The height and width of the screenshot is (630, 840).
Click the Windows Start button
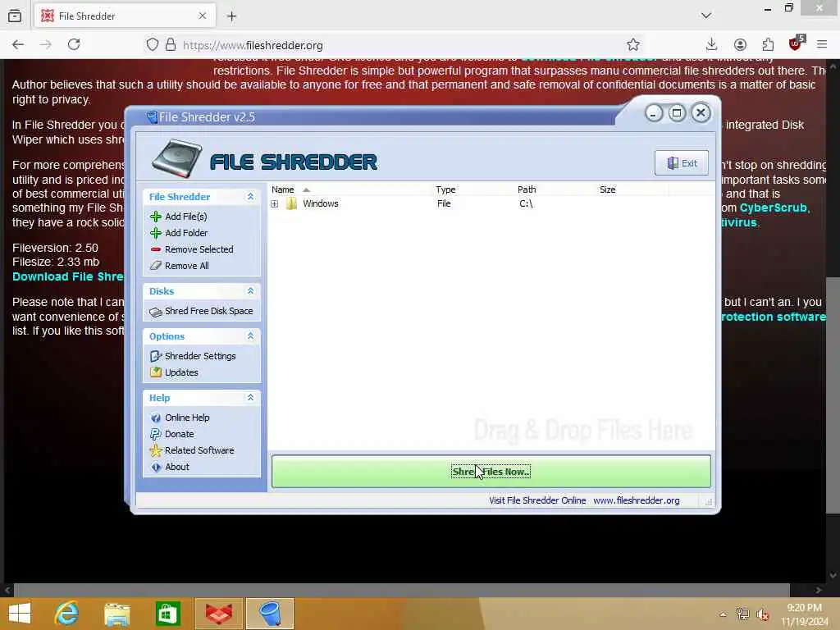[x=20, y=614]
